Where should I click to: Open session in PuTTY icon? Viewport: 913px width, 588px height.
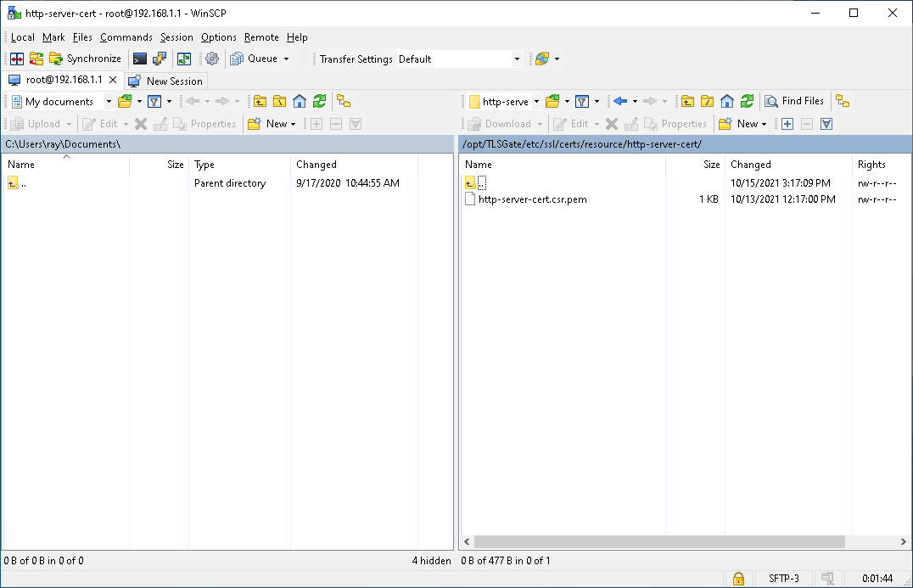pos(159,59)
